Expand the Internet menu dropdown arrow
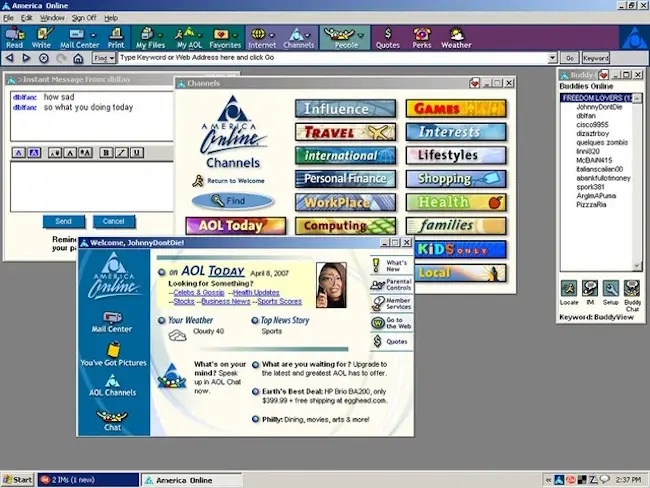Screen dimensions: 650x488 [272, 36]
